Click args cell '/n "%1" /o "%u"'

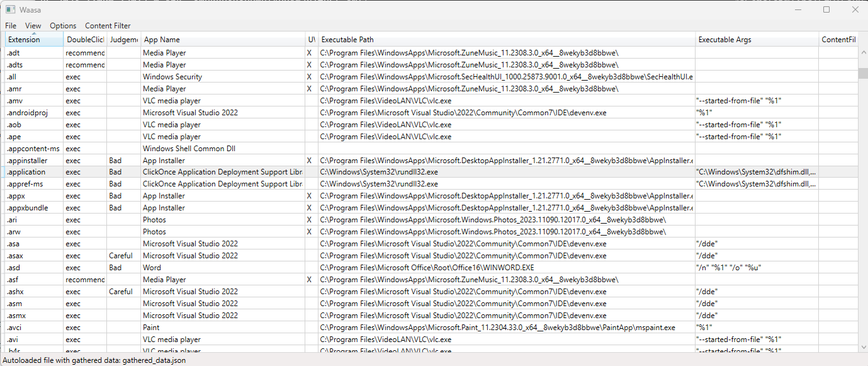(x=757, y=268)
